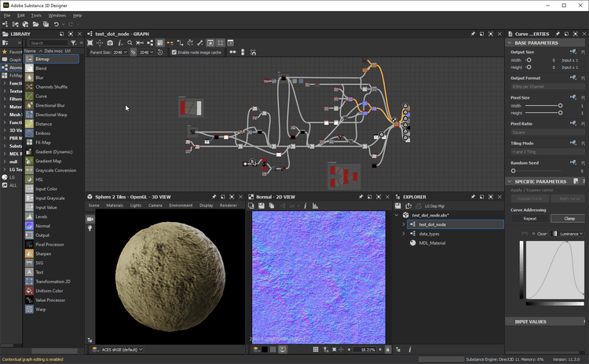
Task: Click the light bulb icon in 3D view
Action: pos(90,228)
